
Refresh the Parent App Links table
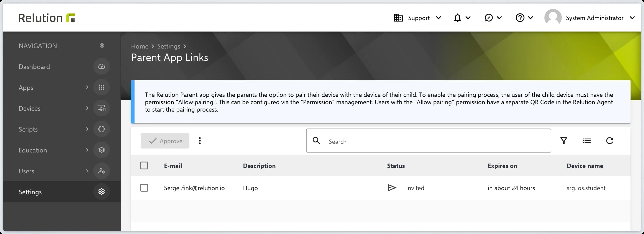609,141
